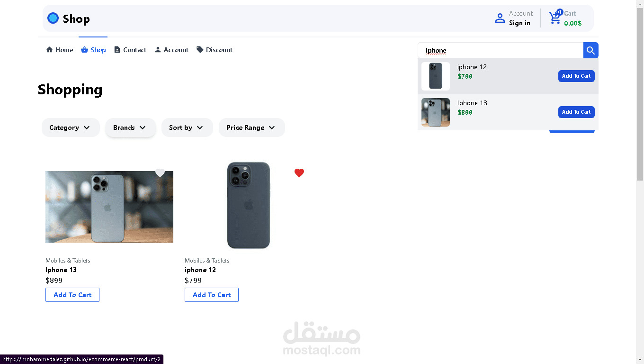Click the Home nav link
The height and width of the screenshot is (364, 644).
click(x=60, y=50)
